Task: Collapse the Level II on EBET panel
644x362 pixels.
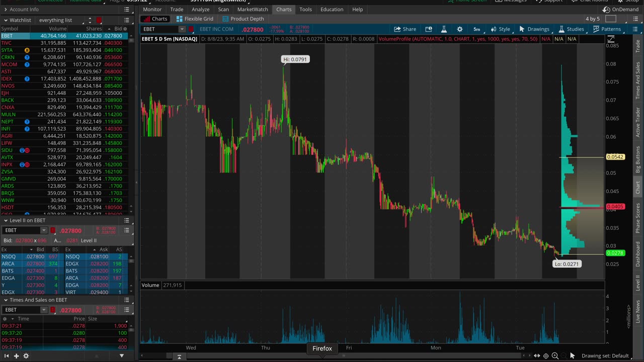Action: [x=6, y=220]
